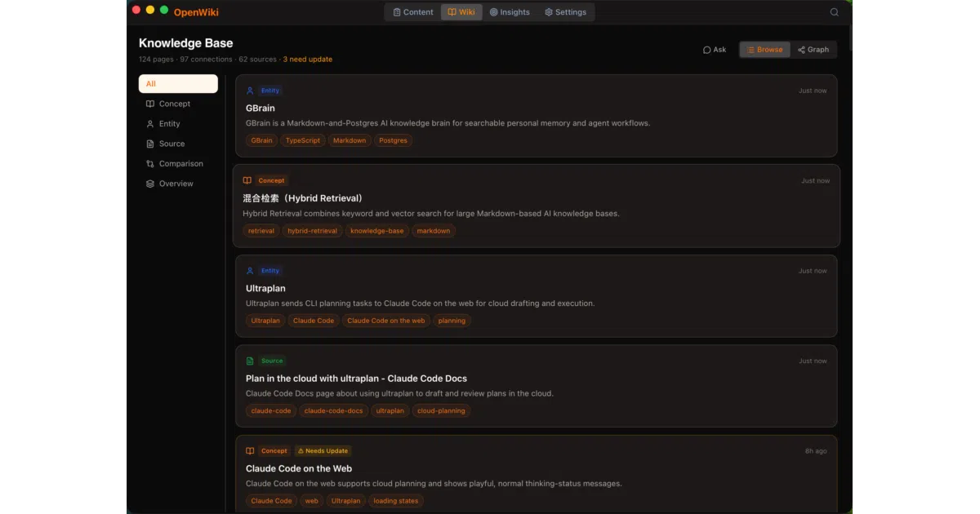Click the Entity badge on GBrain card
Viewport: 980px width, 514px height.
270,91
